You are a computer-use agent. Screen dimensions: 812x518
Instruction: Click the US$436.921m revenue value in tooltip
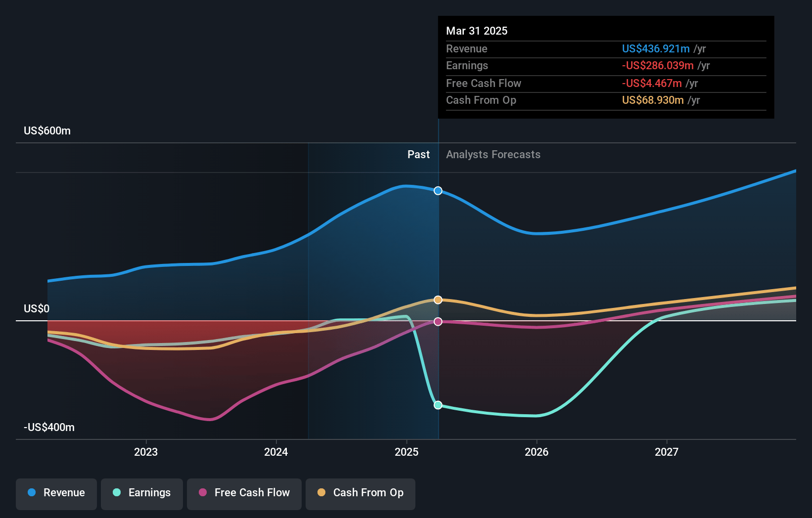(x=656, y=49)
